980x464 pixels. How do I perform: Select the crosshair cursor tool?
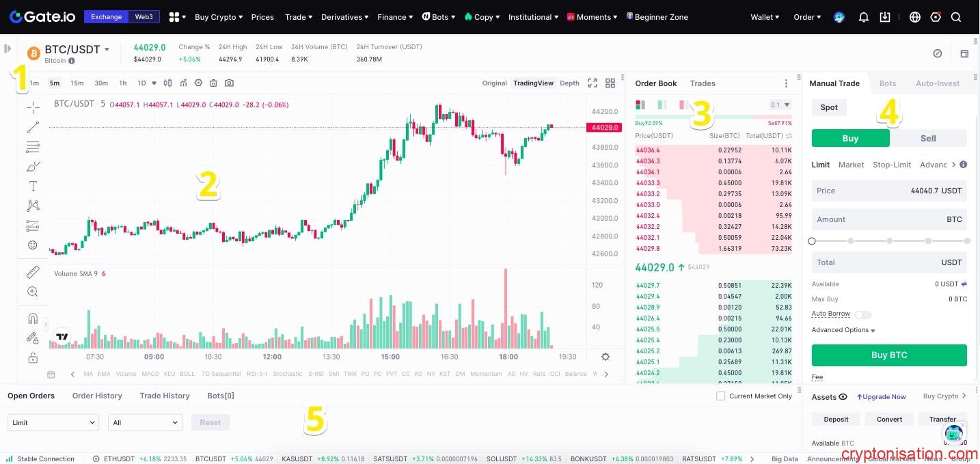tap(33, 107)
